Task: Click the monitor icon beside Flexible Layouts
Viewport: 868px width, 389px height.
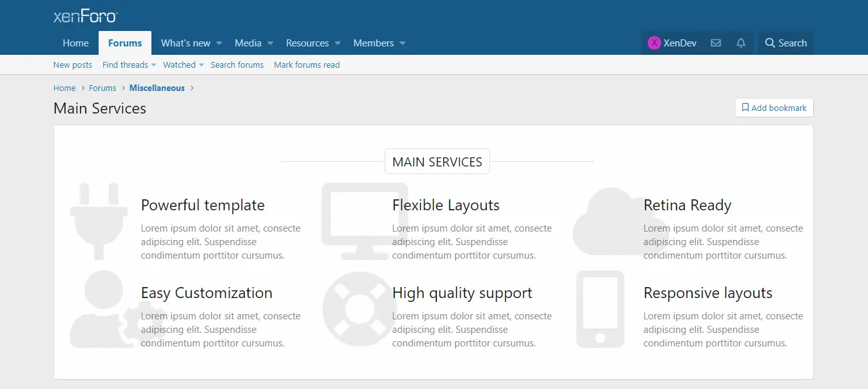Action: [365, 222]
